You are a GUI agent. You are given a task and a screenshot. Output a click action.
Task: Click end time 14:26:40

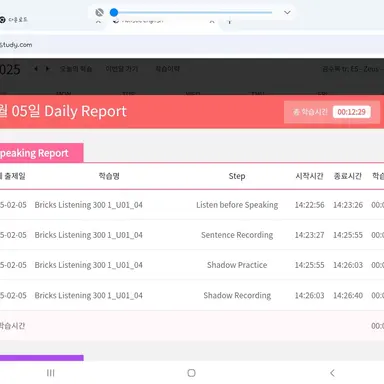point(348,295)
